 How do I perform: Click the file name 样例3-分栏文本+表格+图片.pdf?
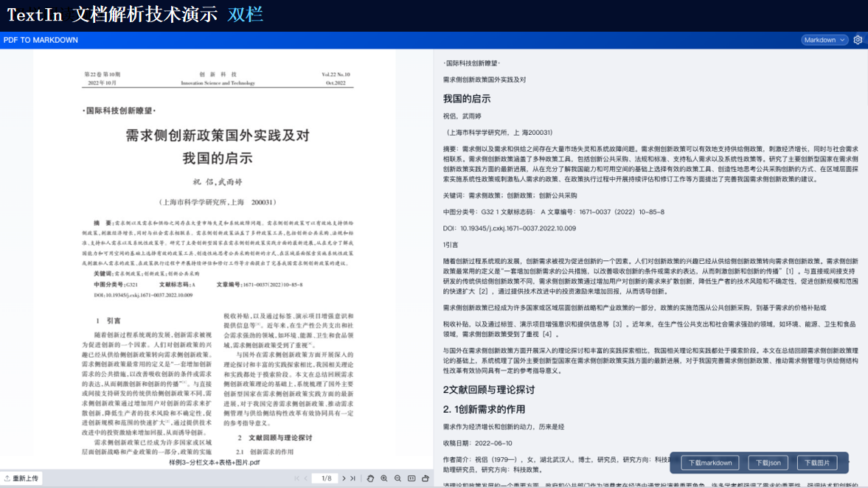pos(214,462)
